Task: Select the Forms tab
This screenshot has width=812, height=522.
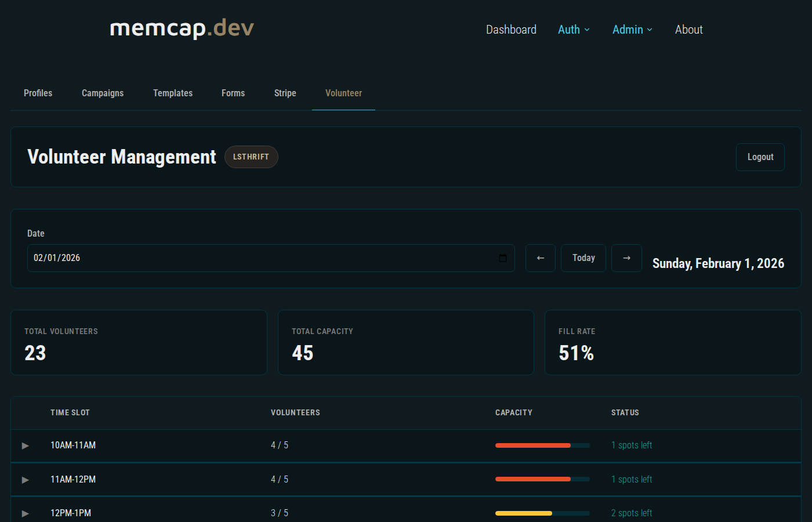Action: click(233, 93)
